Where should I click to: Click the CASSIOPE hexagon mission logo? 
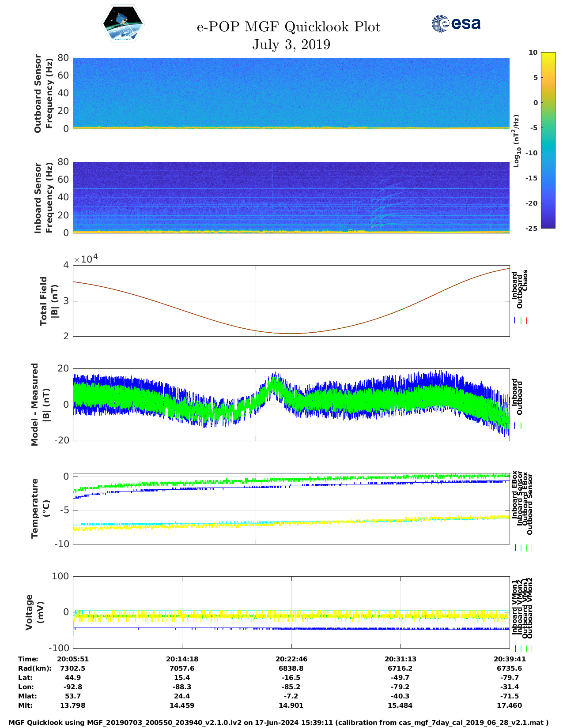click(123, 24)
